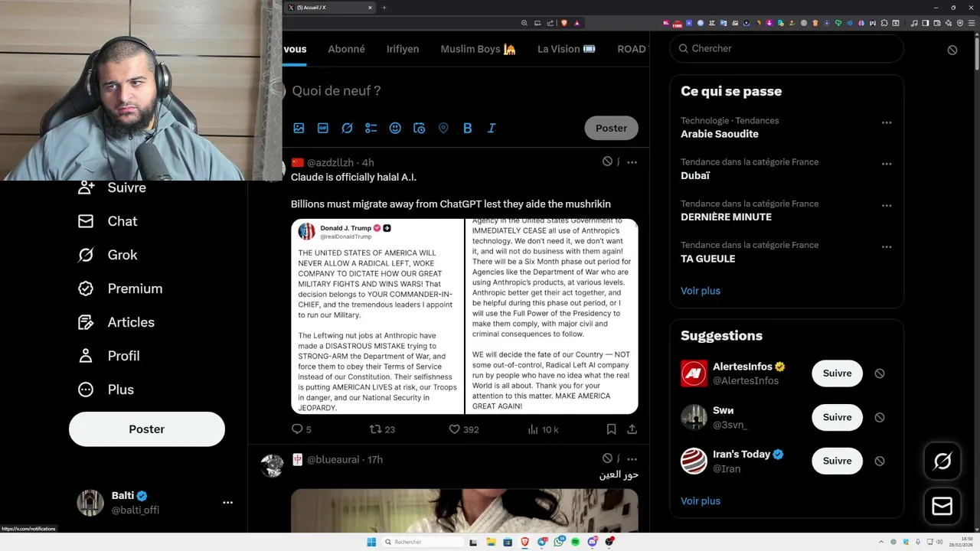Click the large Poster button in the sidebar
The height and width of the screenshot is (551, 980).
click(x=147, y=429)
